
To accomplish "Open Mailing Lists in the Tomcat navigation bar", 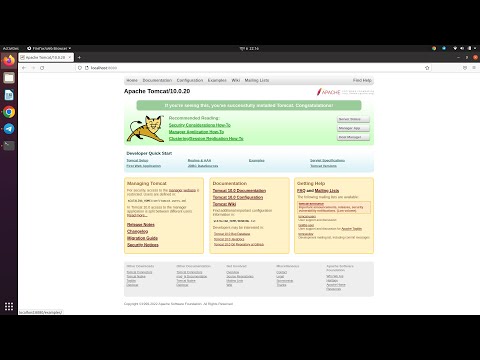I will click(x=257, y=80).
